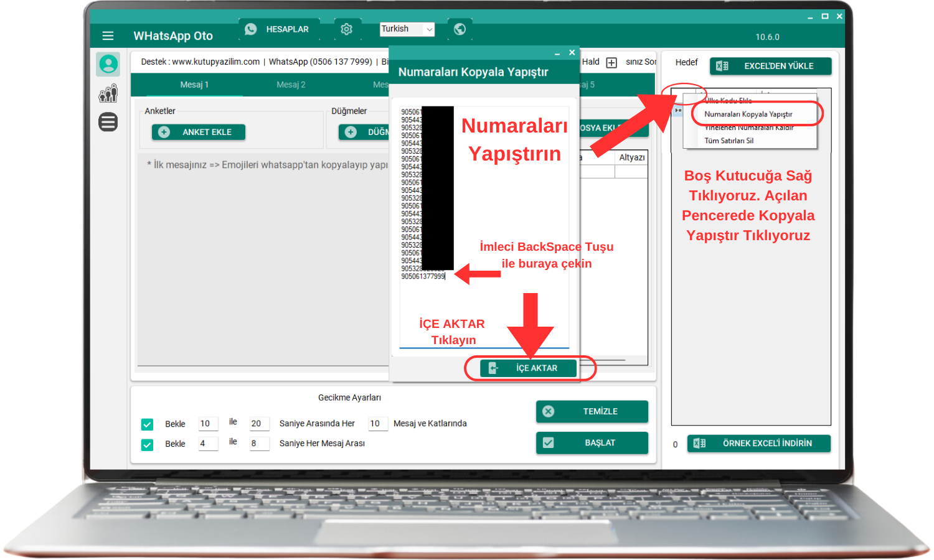Switch to the Mesaj 2 tab
Viewport: 934px width, 560px height.
coord(291,85)
